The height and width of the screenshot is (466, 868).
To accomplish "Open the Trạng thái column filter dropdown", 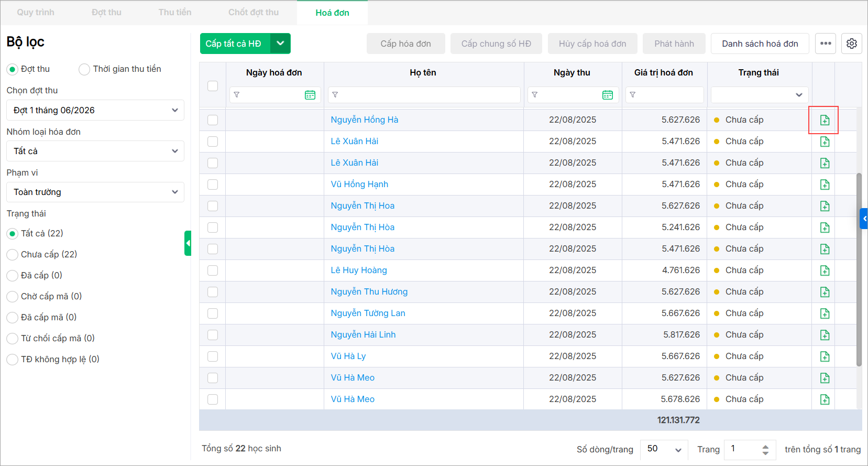I will point(760,95).
